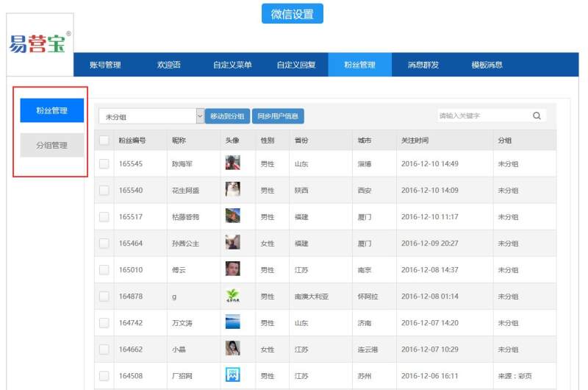Tick the checkbox for fan 164662

click(x=104, y=350)
